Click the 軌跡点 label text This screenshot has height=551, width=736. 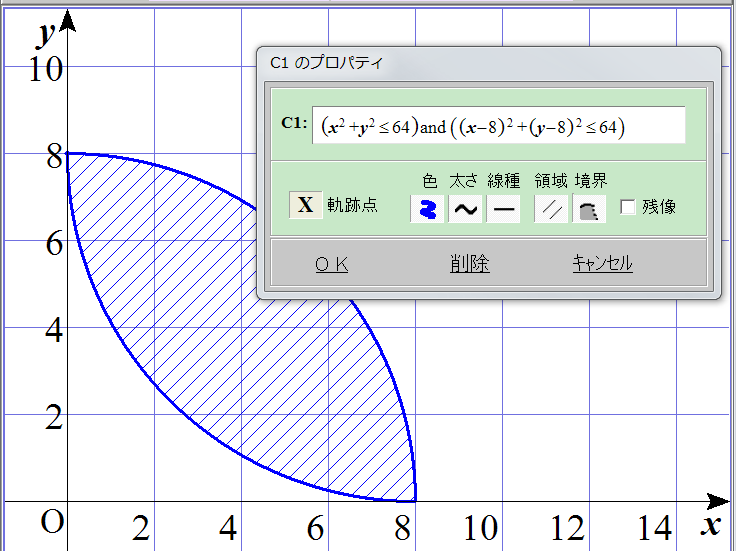coord(352,206)
